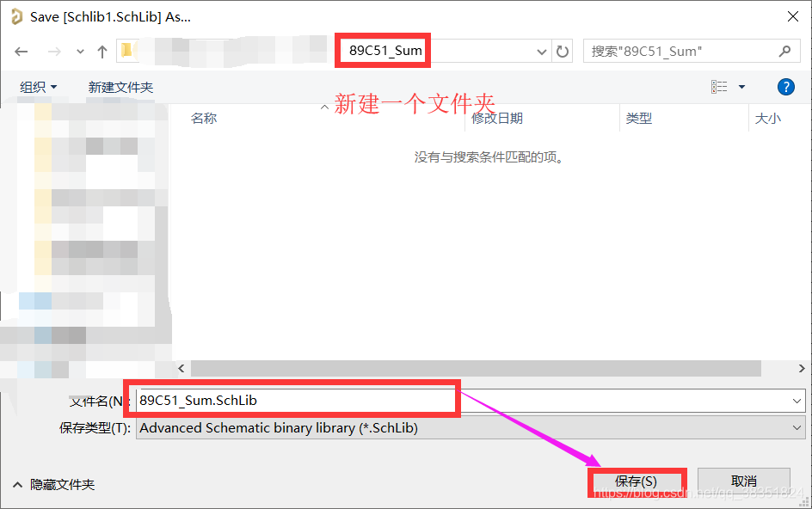Sort files by 修改日期 column
This screenshot has height=509, width=812.
497,119
